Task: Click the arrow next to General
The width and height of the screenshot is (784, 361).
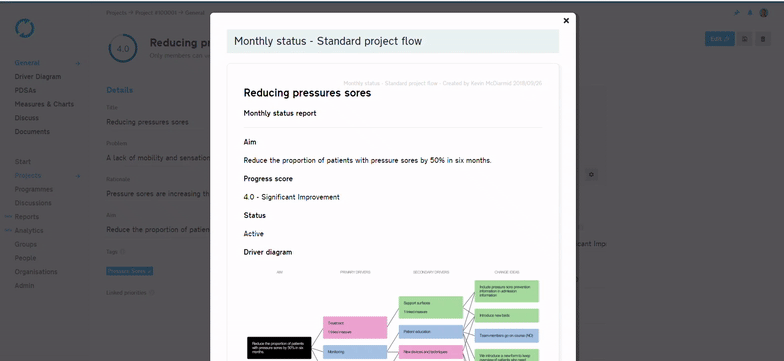Action: (78, 64)
